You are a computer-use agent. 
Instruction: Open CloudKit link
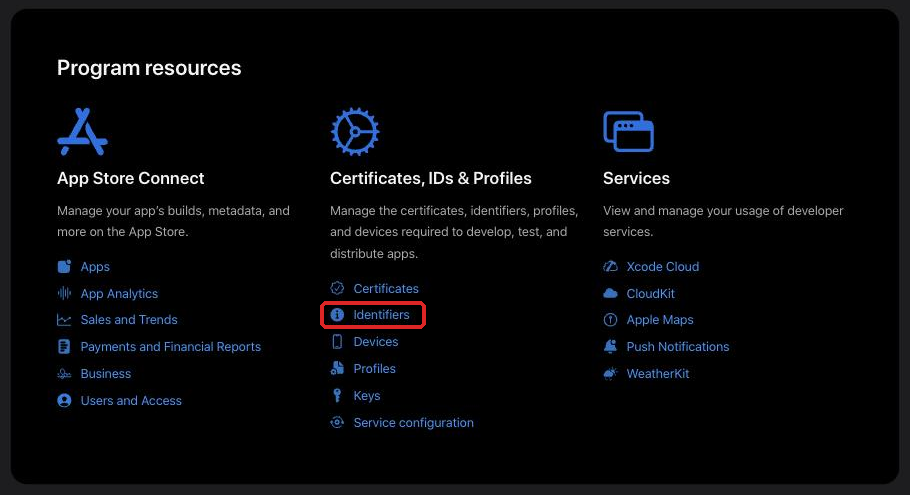tap(651, 294)
